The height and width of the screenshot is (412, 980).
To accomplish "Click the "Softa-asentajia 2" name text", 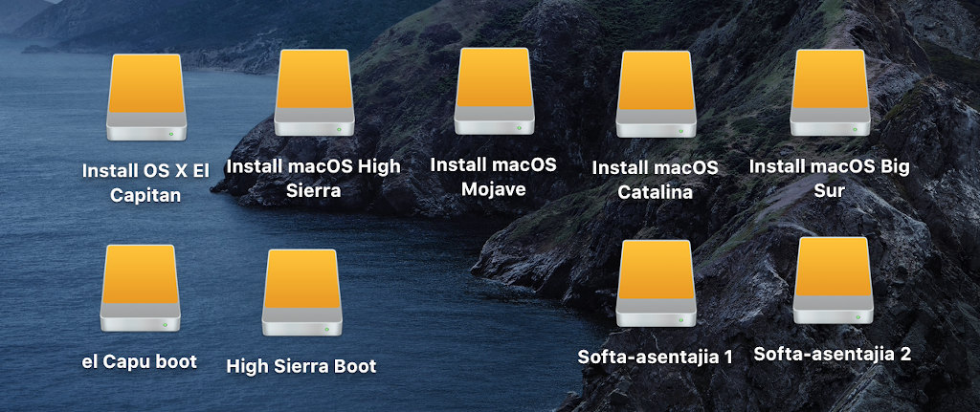I will (x=833, y=354).
